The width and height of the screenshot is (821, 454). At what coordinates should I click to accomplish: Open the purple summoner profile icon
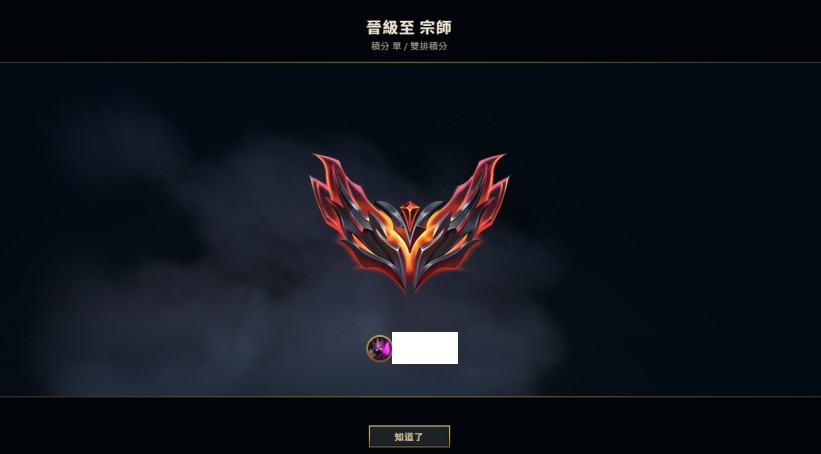[379, 348]
